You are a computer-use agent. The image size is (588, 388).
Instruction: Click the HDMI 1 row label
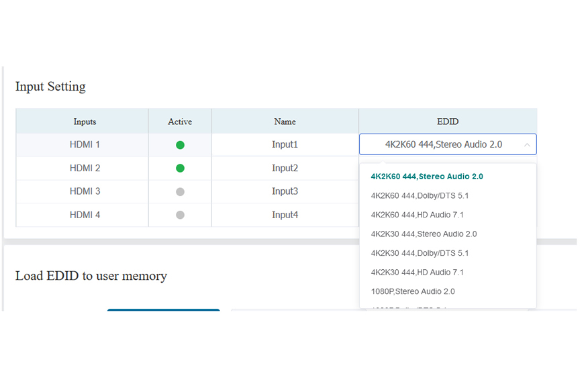coord(85,145)
